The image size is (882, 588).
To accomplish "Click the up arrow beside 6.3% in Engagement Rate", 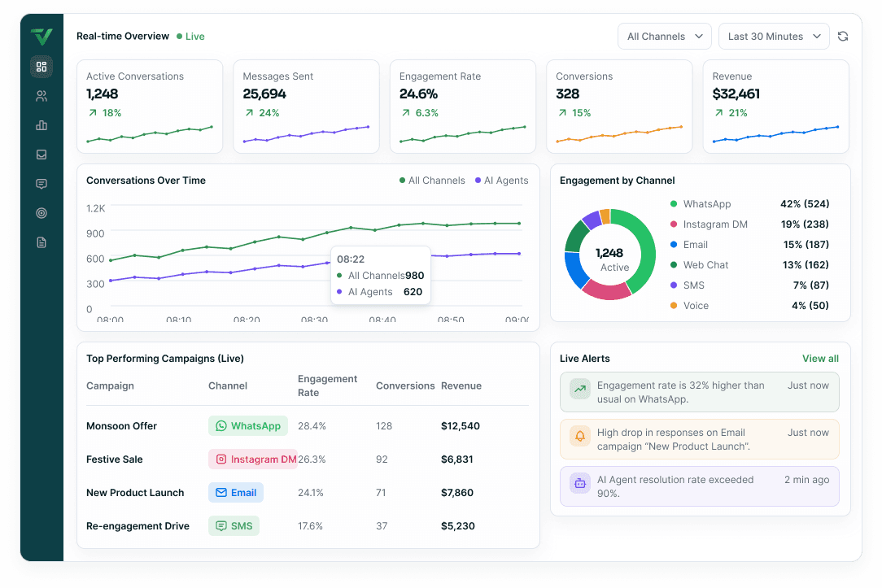I will tap(405, 113).
